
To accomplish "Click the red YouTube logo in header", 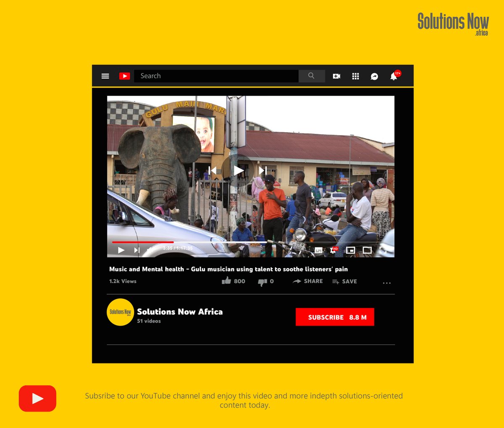I will point(125,76).
